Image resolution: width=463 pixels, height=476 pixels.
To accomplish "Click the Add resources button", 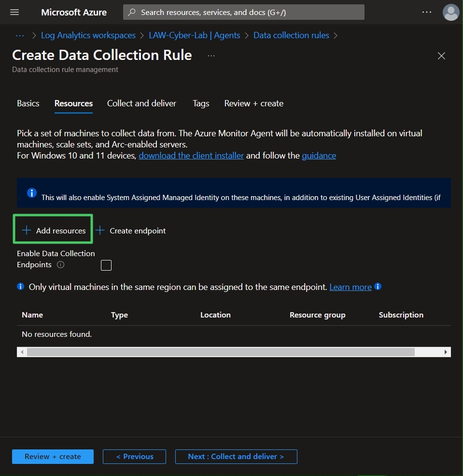I will point(54,231).
